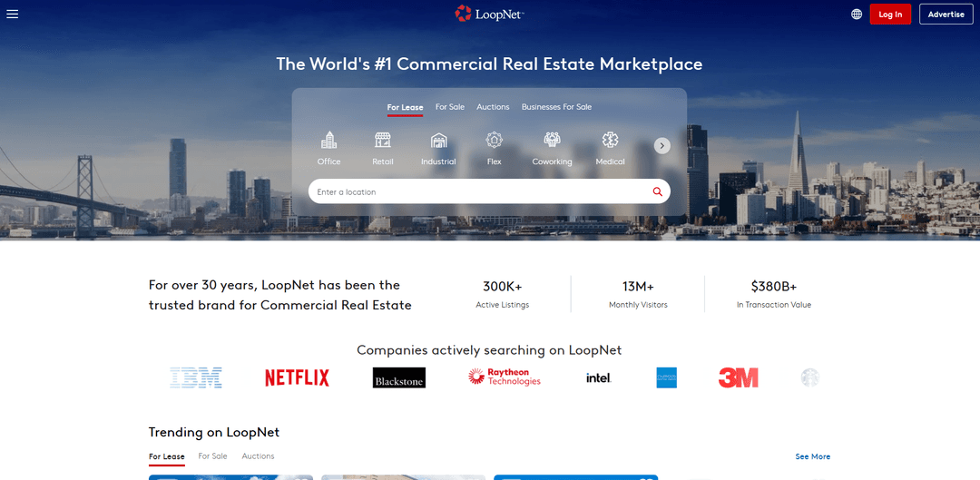The width and height of the screenshot is (980, 480).
Task: Click the LoopNet logo
Action: pos(489,14)
